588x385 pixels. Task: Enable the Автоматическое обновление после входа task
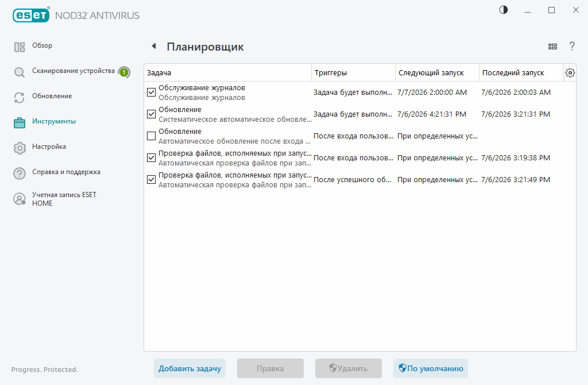pos(151,136)
